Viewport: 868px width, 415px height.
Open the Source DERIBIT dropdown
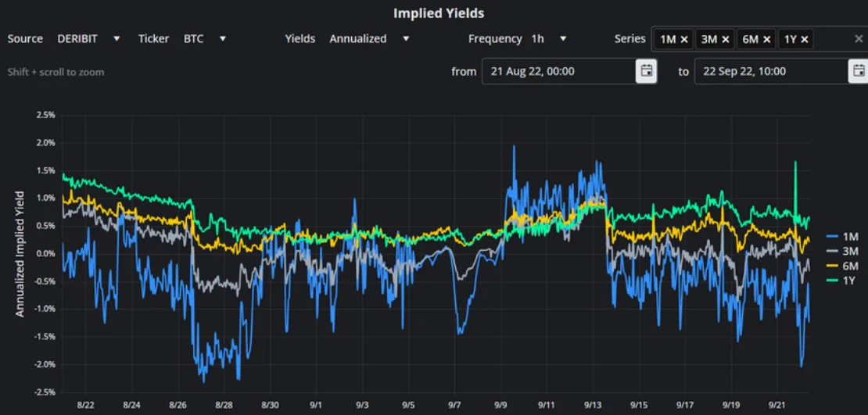[88, 39]
